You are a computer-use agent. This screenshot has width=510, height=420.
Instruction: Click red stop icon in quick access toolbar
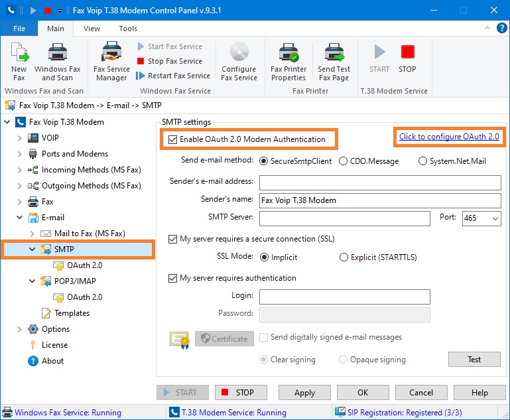pos(48,11)
